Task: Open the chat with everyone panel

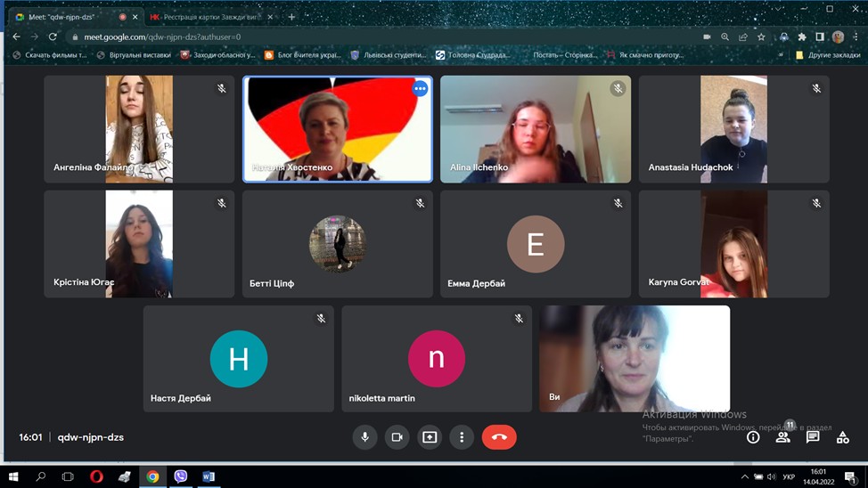Action: pyautogui.click(x=813, y=437)
